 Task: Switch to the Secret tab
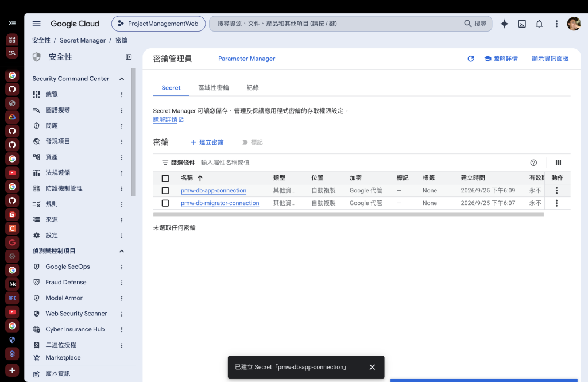click(171, 88)
